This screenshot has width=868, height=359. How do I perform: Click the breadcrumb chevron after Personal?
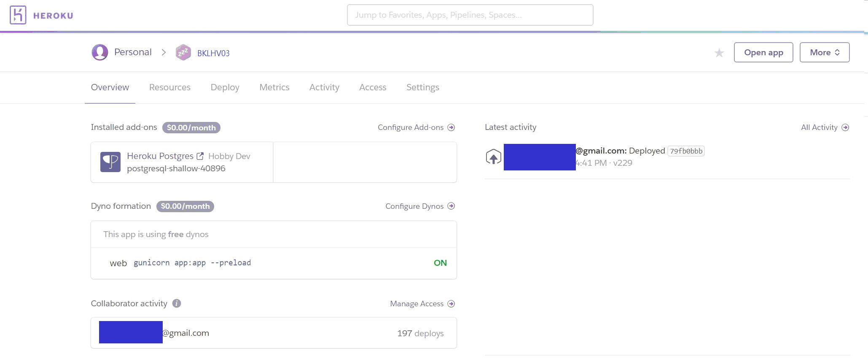point(164,52)
